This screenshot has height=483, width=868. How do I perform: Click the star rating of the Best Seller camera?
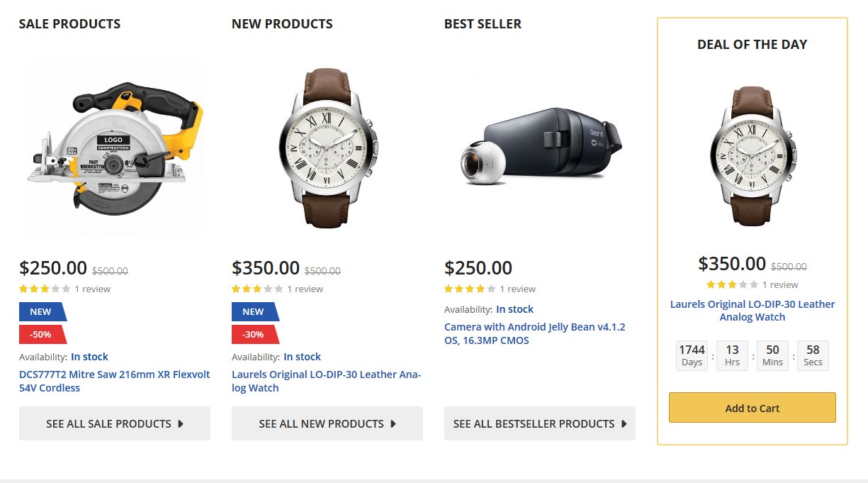[470, 289]
